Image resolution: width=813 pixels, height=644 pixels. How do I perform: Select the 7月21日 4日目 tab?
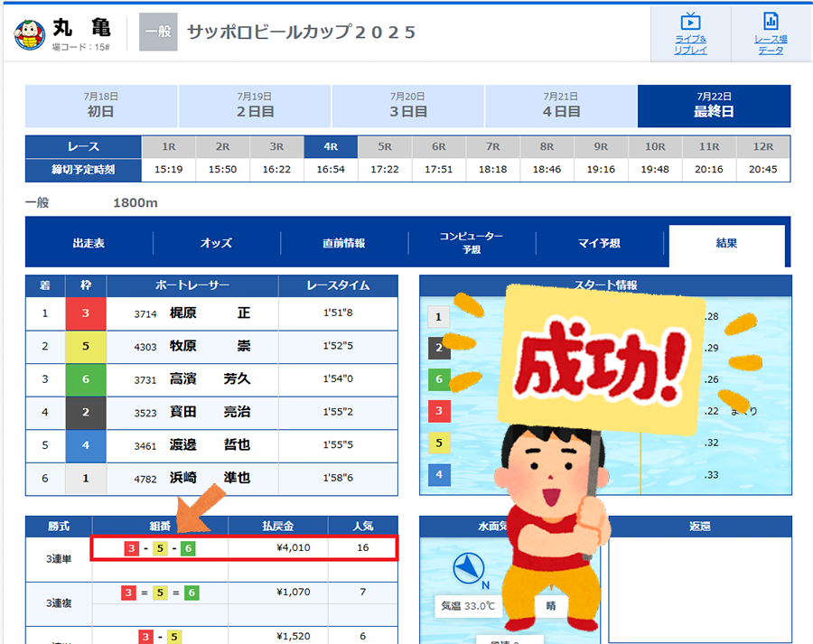[x=561, y=106]
